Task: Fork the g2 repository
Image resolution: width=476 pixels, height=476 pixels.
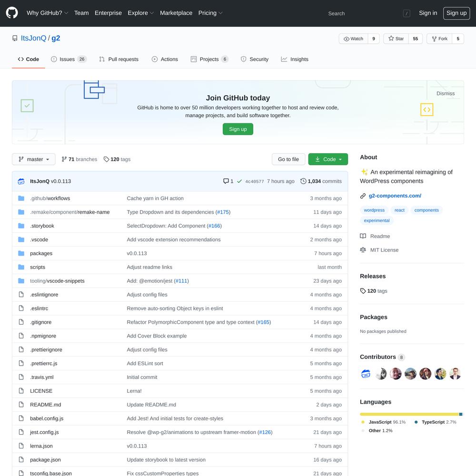Action: tap(439, 39)
